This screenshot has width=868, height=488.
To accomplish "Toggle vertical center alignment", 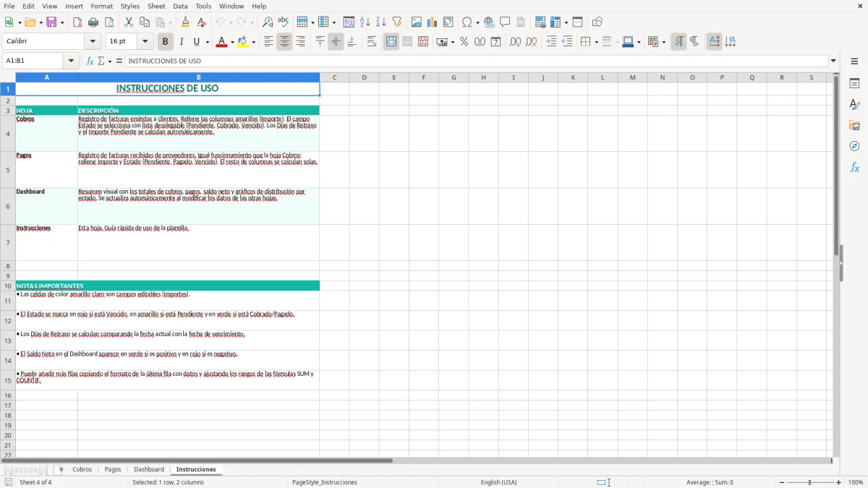I will tap(336, 42).
